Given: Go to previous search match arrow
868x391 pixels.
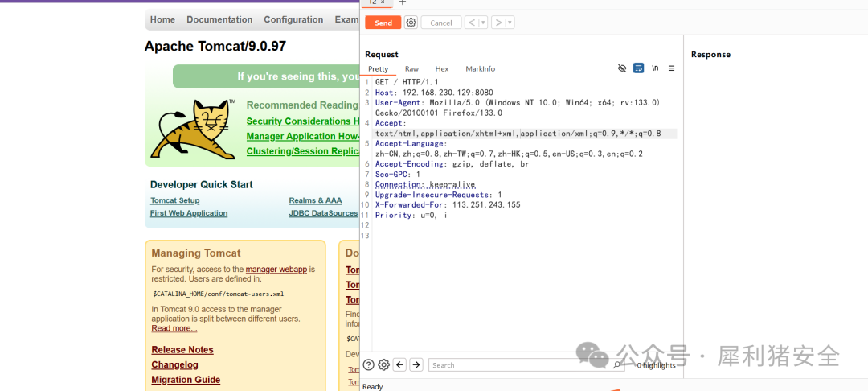Looking at the screenshot, I should (399, 365).
